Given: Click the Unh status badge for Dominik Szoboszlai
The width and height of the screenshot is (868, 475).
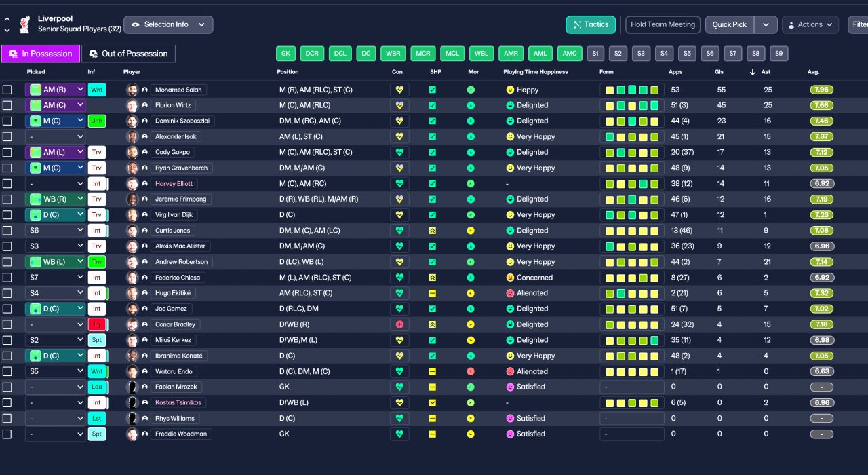Looking at the screenshot, I should 97,121.
